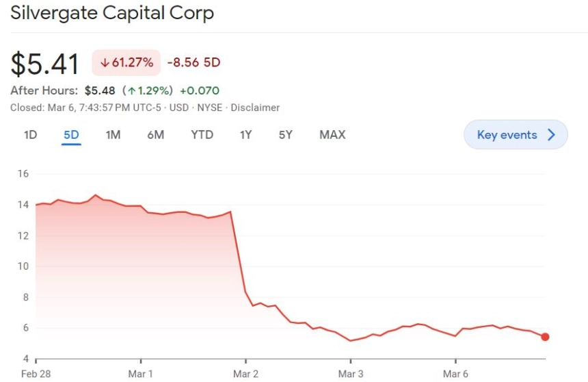The height and width of the screenshot is (382, 588).
Task: Click the Silvergate Capital Corp title
Action: pyautogui.click(x=112, y=14)
